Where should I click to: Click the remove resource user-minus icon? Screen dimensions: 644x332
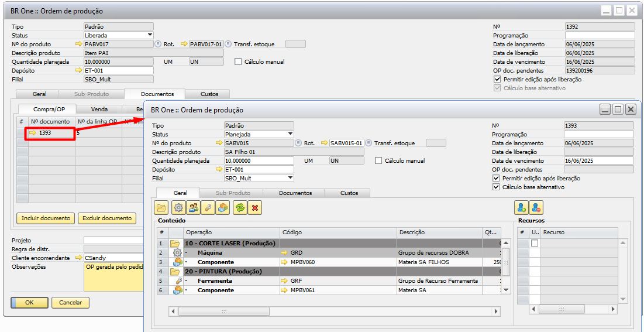click(x=536, y=208)
